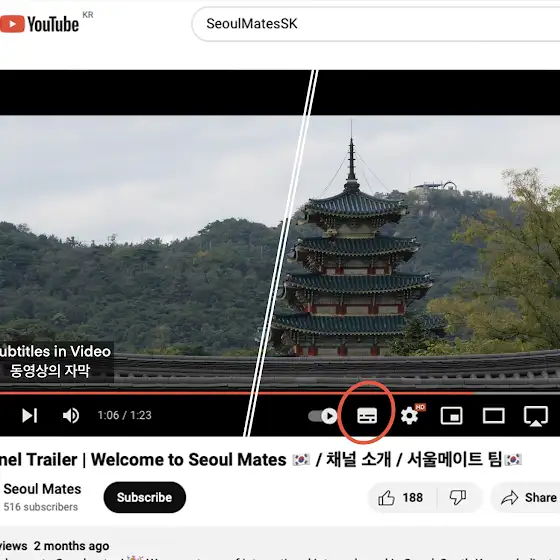Open the Seoul Mates channel name
The height and width of the screenshot is (560, 560).
tap(42, 489)
